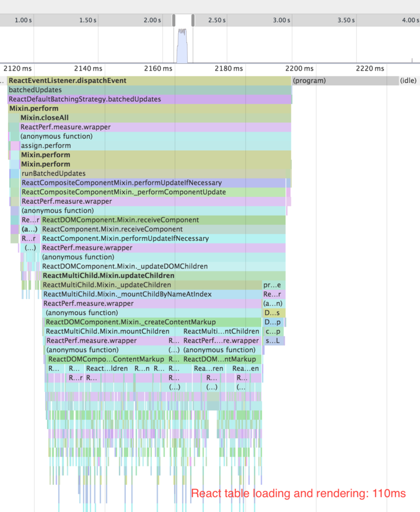Select the ReactMultiChild.Mixin._updateChildren bar
This screenshot has height=512, width=420.
(x=152, y=285)
